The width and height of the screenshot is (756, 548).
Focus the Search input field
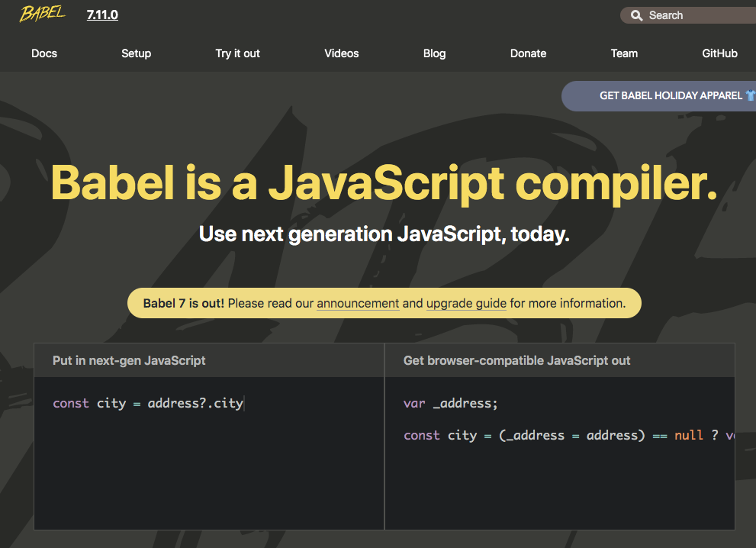pos(690,15)
